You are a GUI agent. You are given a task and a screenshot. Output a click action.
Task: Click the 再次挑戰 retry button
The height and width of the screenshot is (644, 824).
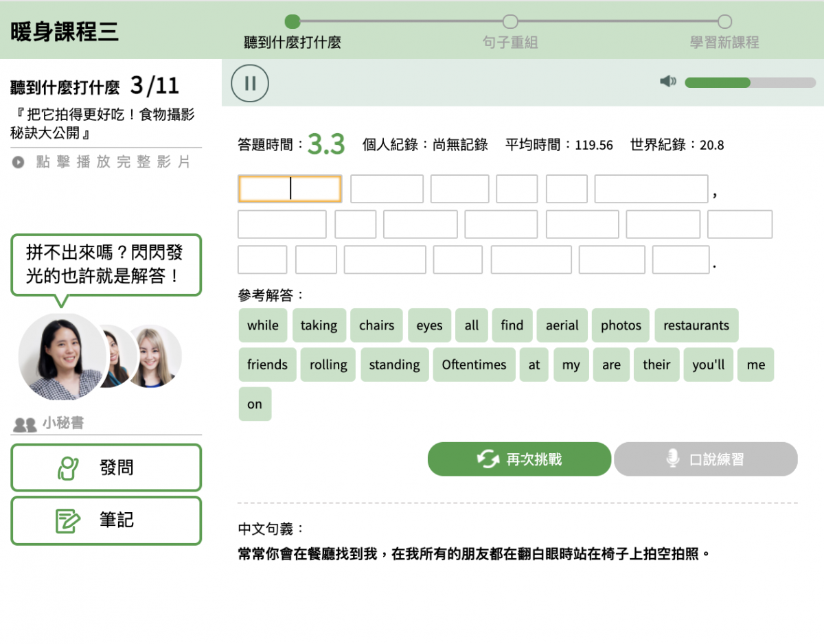tap(519, 459)
